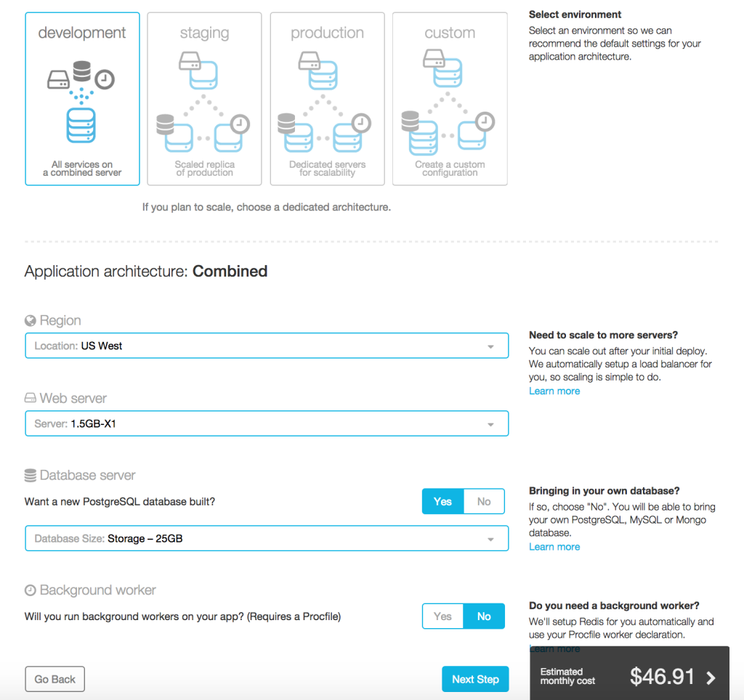Expand the Server 1.5GB-X1 dropdown
This screenshot has width=744, height=700.
point(267,424)
